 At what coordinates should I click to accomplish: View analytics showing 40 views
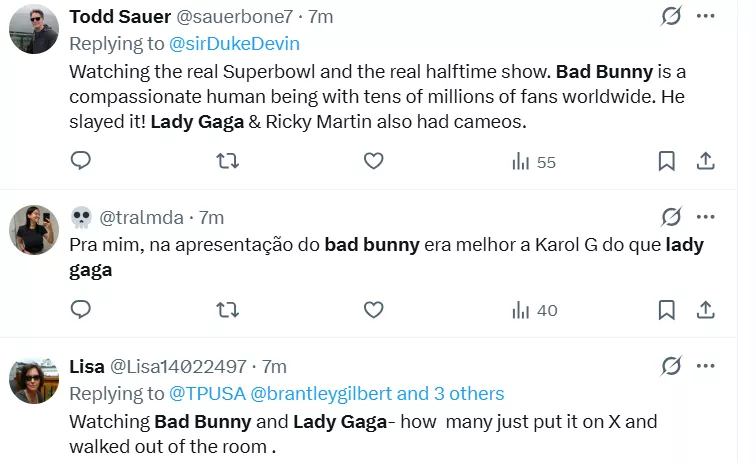(x=533, y=311)
